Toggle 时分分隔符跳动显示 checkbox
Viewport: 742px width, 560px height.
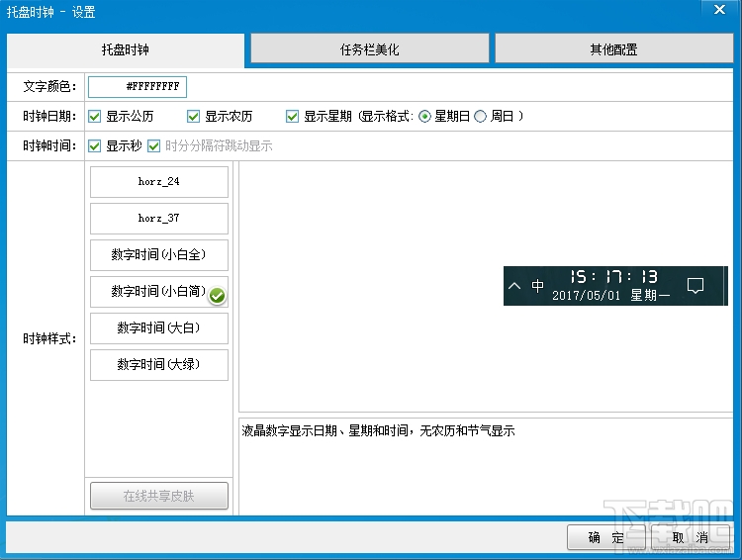click(153, 145)
